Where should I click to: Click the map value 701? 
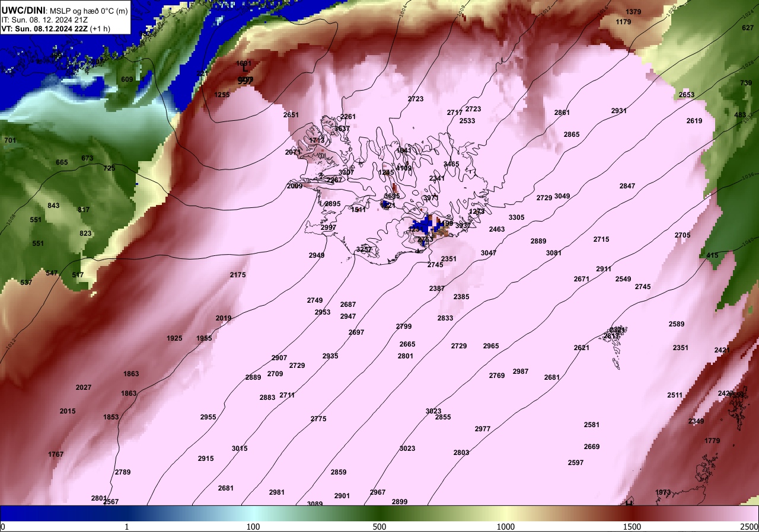click(10, 140)
